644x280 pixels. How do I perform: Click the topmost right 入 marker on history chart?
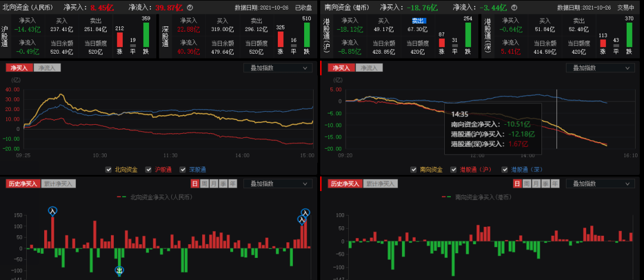click(x=306, y=213)
